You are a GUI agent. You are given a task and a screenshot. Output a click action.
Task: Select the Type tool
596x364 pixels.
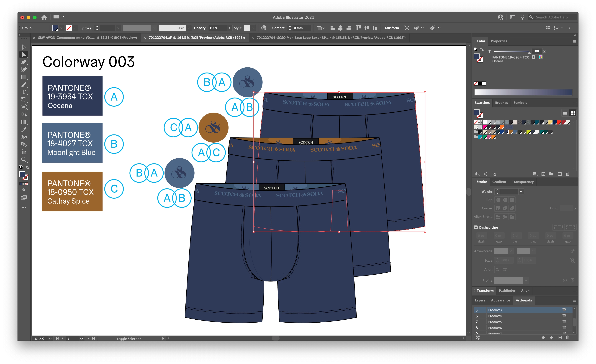pos(23,92)
